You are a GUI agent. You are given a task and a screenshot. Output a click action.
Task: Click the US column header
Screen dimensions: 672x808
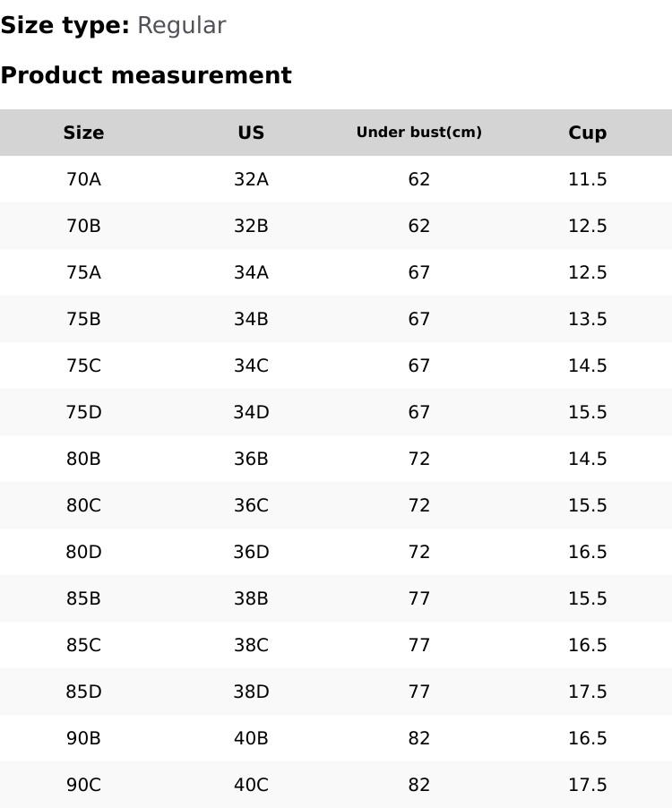click(251, 133)
